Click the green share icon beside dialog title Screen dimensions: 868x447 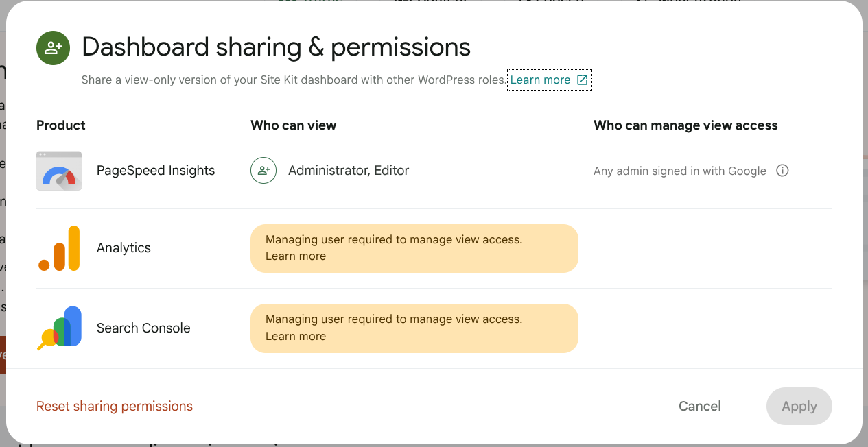pyautogui.click(x=53, y=48)
